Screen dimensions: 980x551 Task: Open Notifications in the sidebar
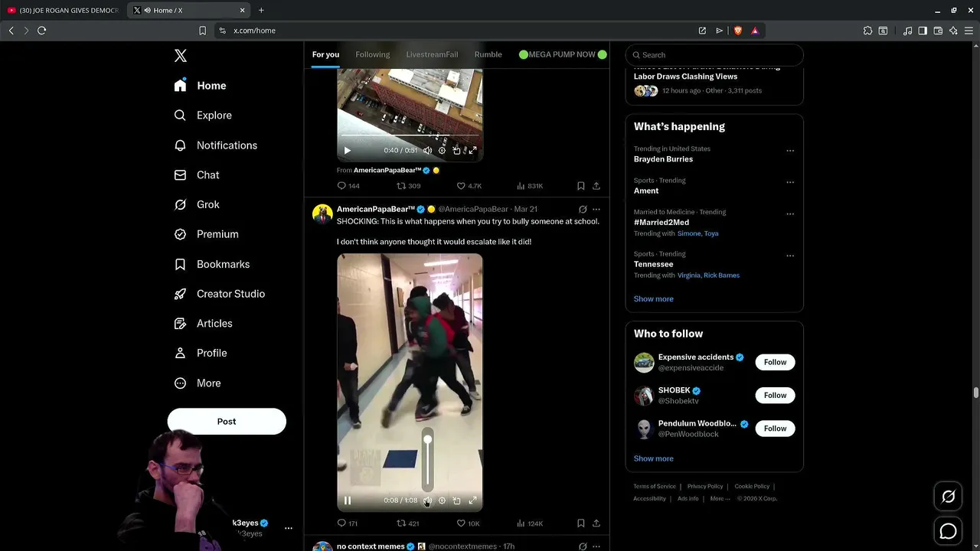tap(215, 145)
